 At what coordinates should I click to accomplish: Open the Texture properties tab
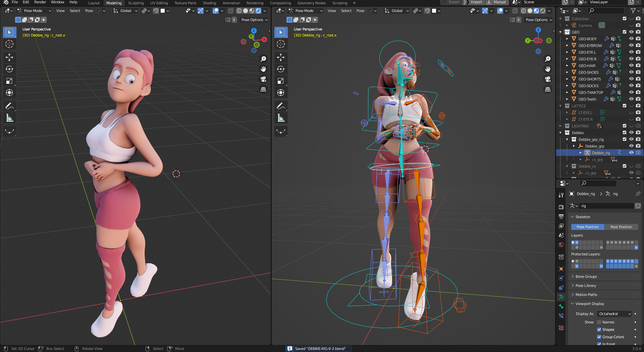pos(561,328)
